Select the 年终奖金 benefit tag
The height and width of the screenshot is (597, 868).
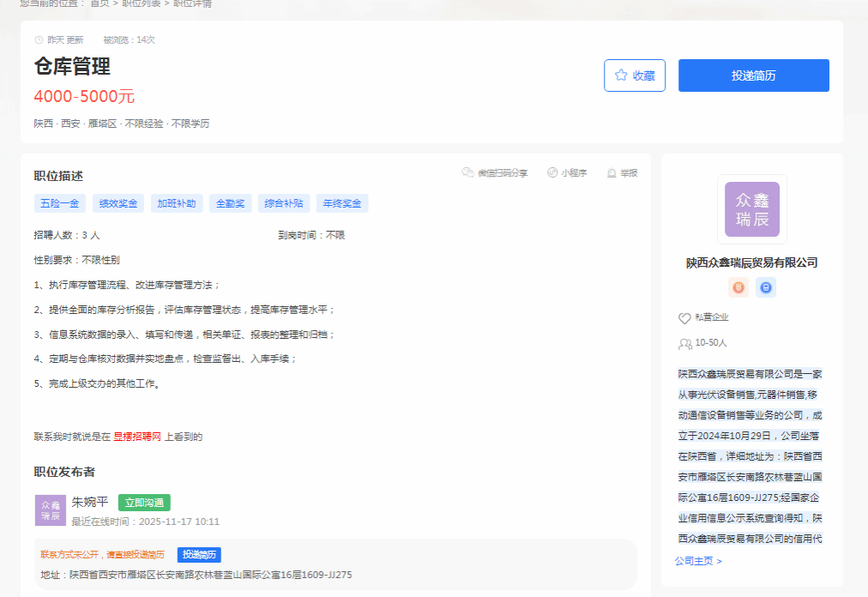[342, 203]
